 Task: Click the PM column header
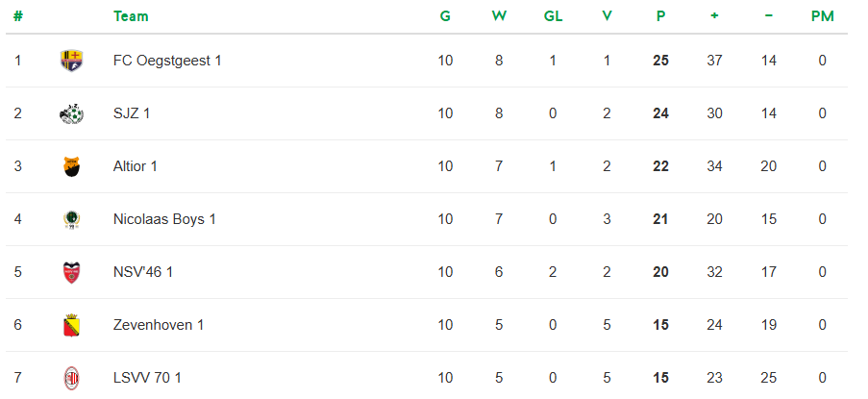pyautogui.click(x=822, y=16)
